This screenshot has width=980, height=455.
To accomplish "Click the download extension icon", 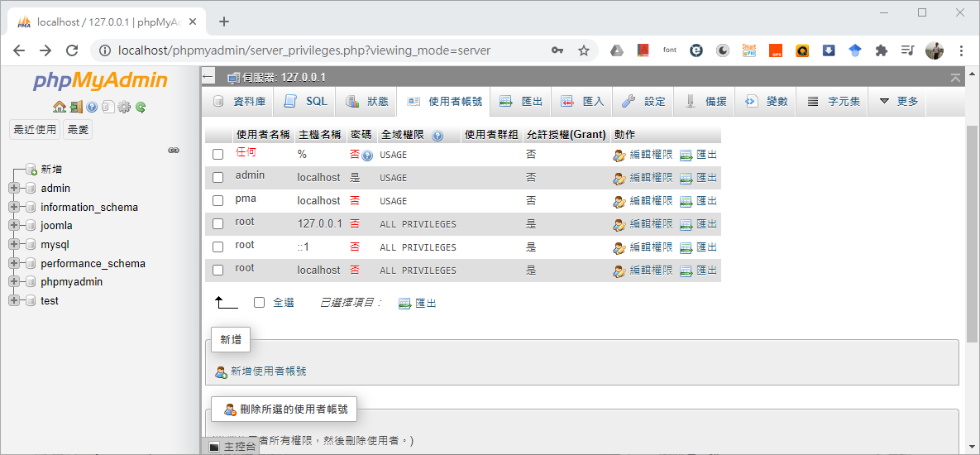I will 829,50.
